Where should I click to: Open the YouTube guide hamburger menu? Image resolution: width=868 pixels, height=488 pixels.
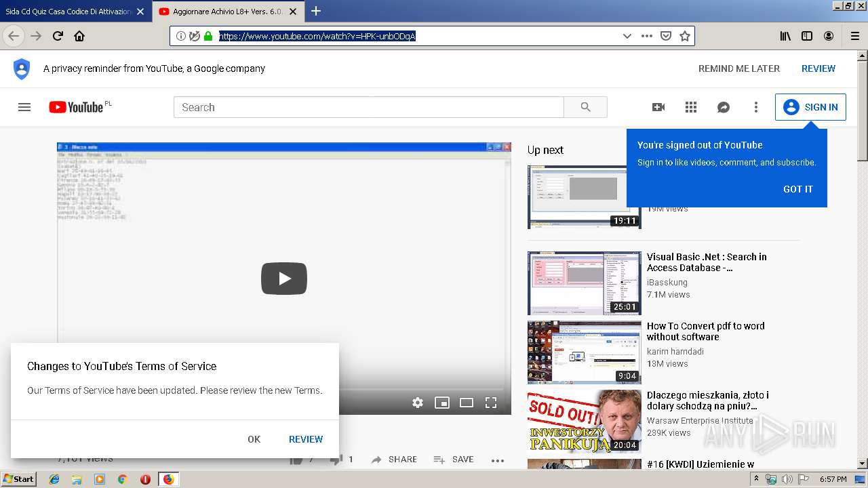click(24, 107)
